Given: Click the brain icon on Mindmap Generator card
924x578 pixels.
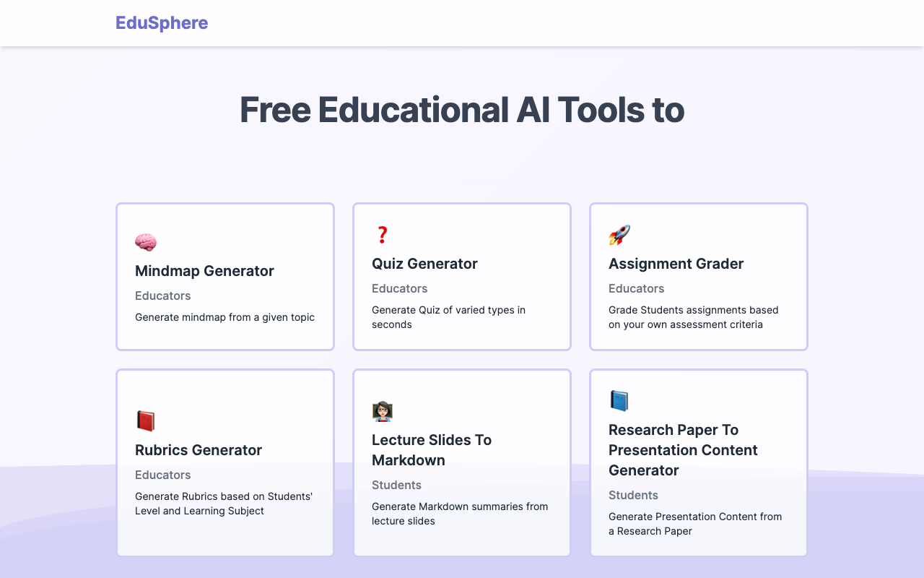Looking at the screenshot, I should click(146, 242).
